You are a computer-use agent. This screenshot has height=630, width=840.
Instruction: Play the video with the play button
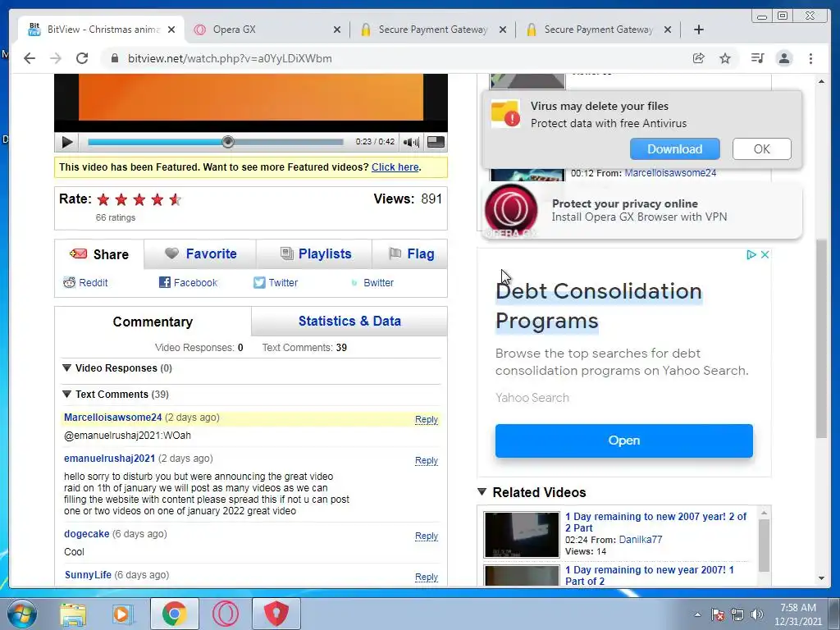pyautogui.click(x=67, y=142)
